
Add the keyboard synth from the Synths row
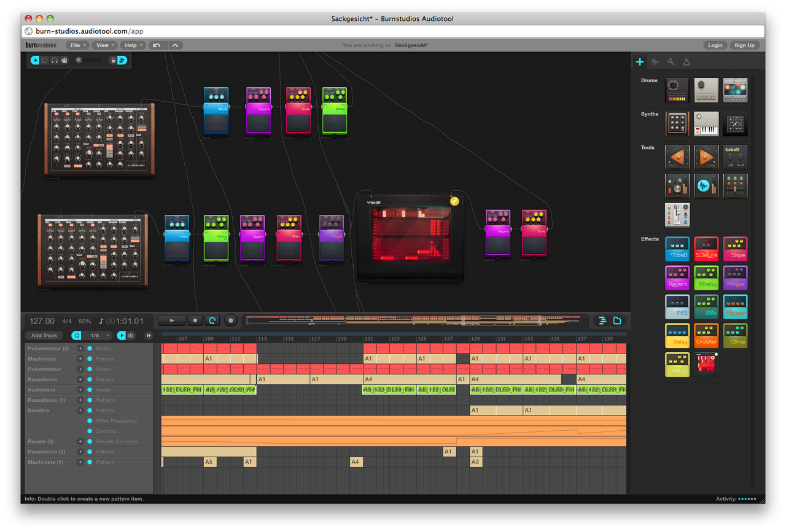click(x=706, y=124)
